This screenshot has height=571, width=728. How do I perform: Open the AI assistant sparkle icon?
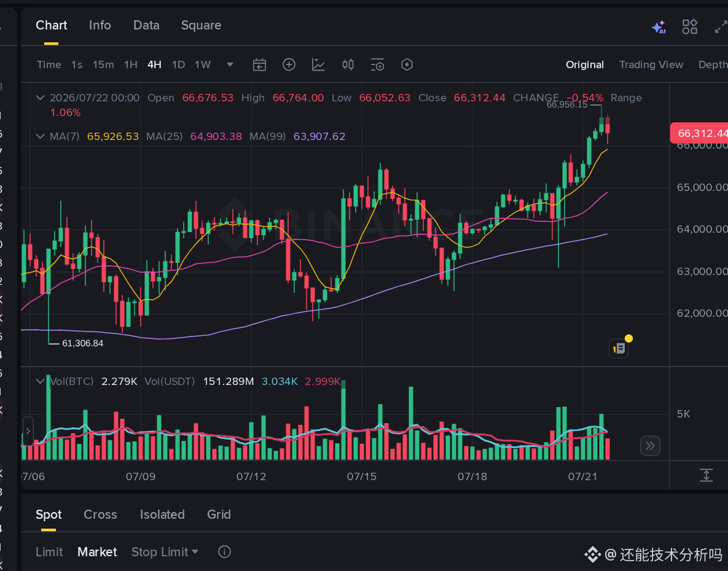[659, 28]
